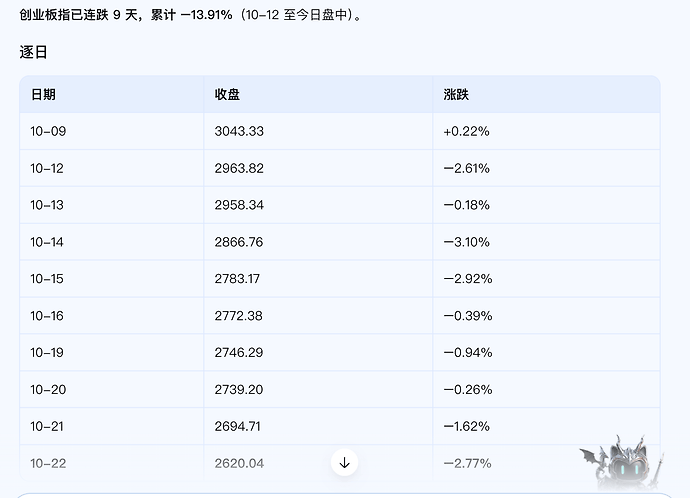Click the 逐日 section heading
The height and width of the screenshot is (498, 690).
coord(33,52)
